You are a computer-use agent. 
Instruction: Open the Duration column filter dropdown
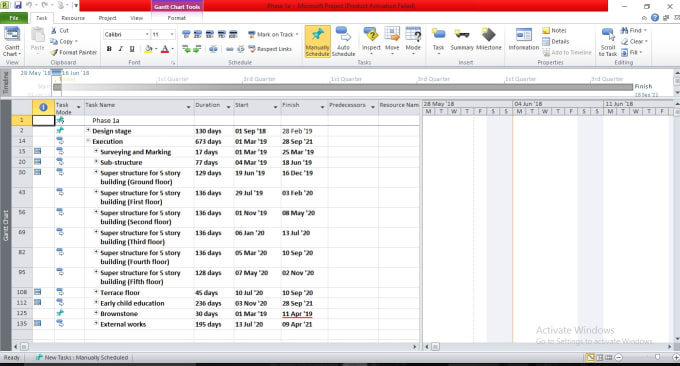pos(229,107)
